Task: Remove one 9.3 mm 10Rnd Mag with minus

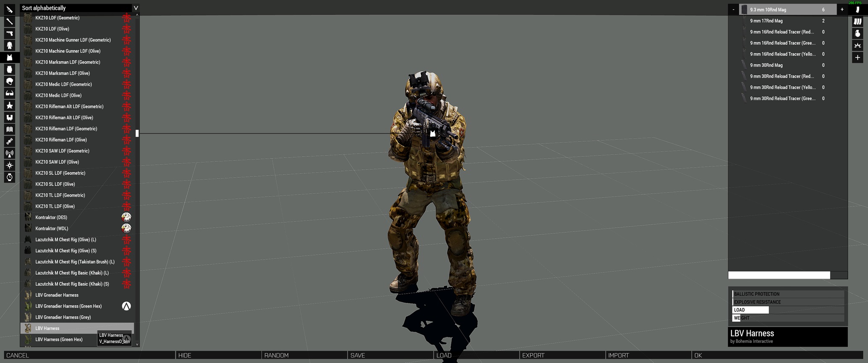Action: pos(733,9)
